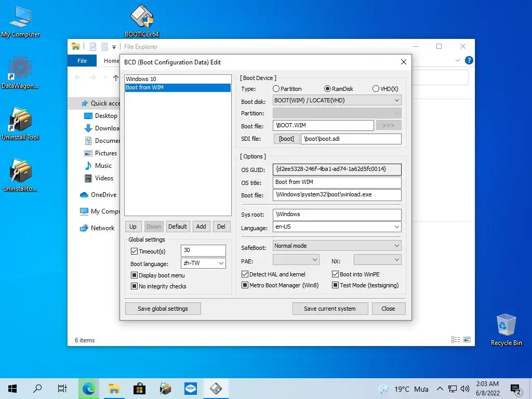Open the uninstalltool desktop icon
532x399 pixels.
[20, 176]
